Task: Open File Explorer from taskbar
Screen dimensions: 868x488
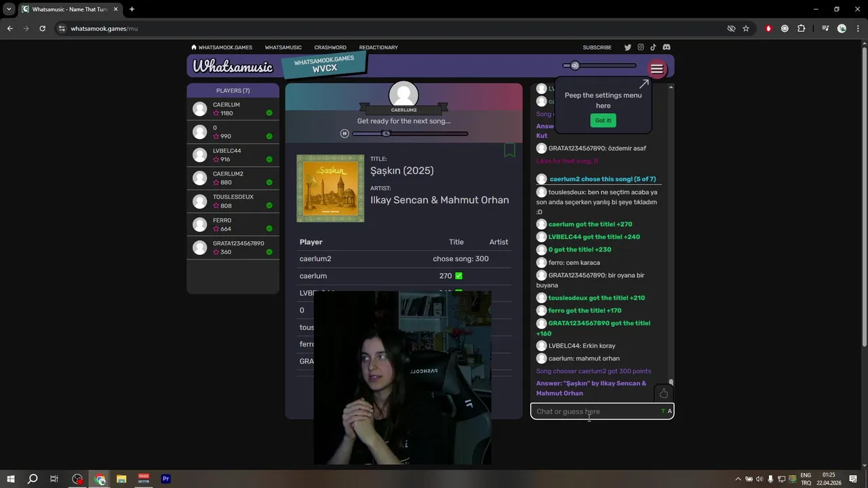Action: pos(121,479)
